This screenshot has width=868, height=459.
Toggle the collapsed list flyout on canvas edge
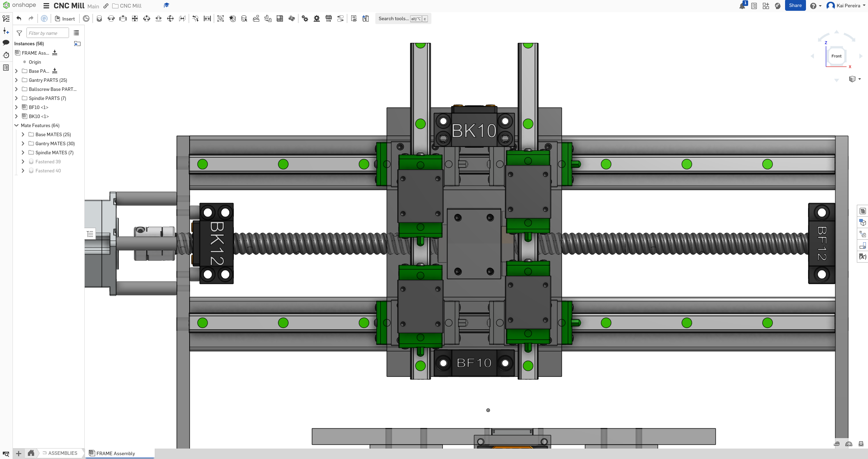pyautogui.click(x=90, y=234)
